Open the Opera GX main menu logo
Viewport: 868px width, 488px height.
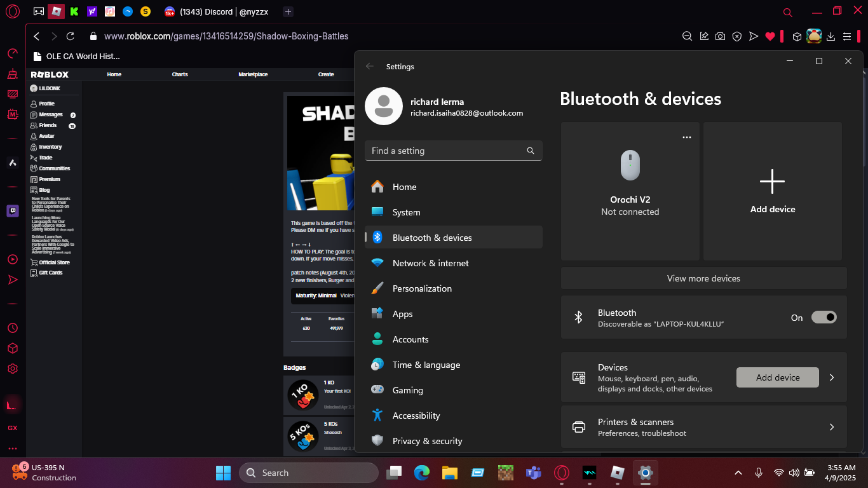click(13, 11)
